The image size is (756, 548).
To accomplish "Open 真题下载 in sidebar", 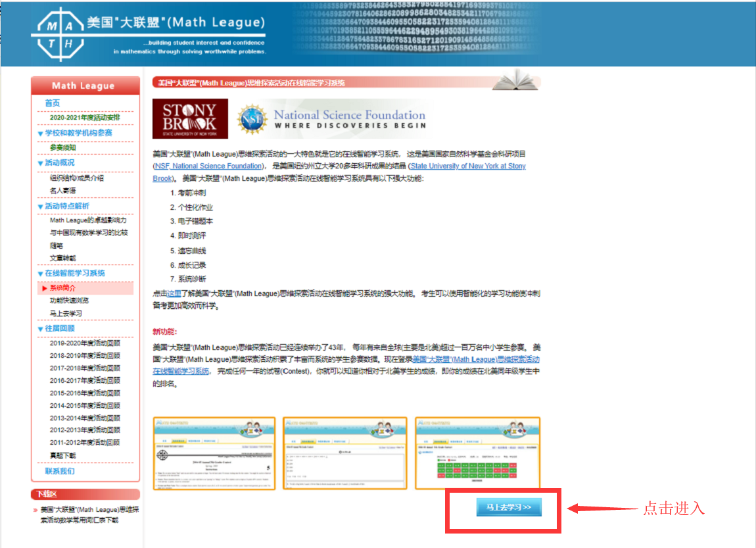I will (x=62, y=455).
